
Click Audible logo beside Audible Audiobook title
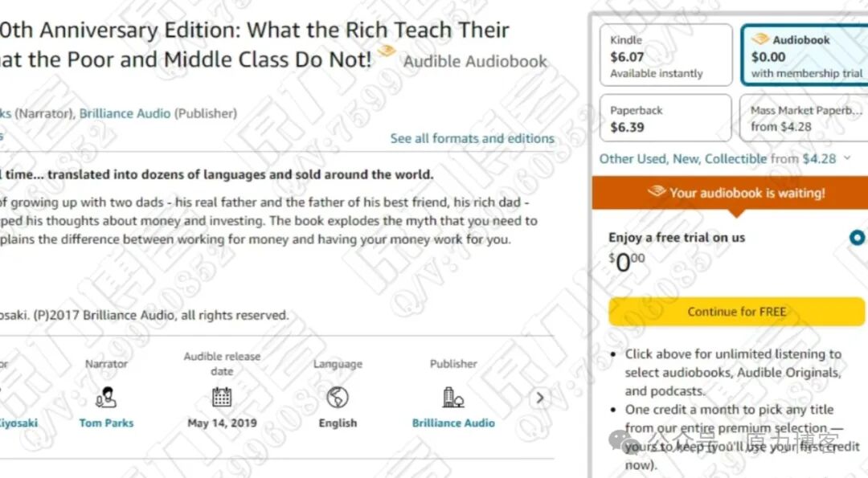point(387,51)
